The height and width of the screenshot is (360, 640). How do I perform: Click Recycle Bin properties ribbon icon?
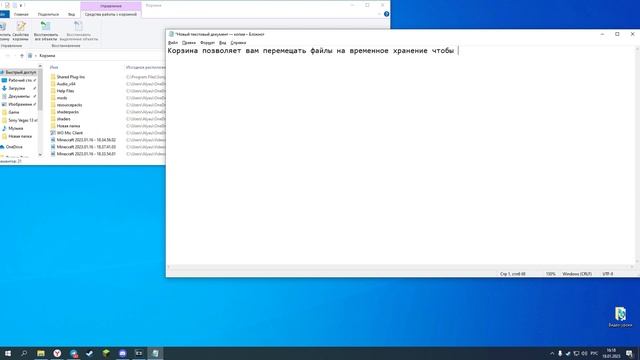click(20, 31)
